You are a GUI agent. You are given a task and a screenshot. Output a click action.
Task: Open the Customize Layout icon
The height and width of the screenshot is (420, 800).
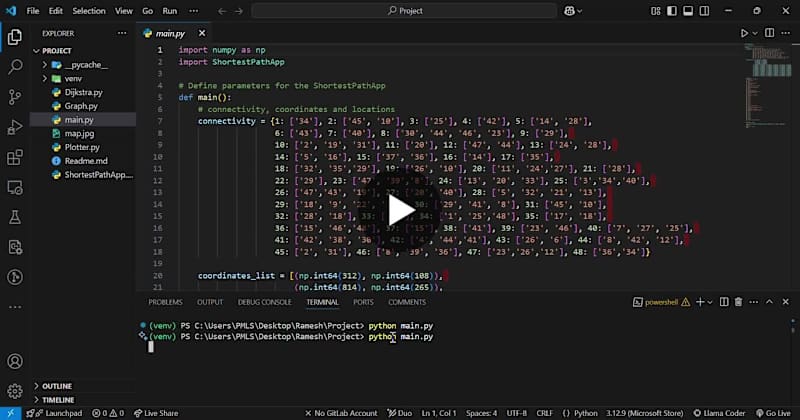pos(656,11)
